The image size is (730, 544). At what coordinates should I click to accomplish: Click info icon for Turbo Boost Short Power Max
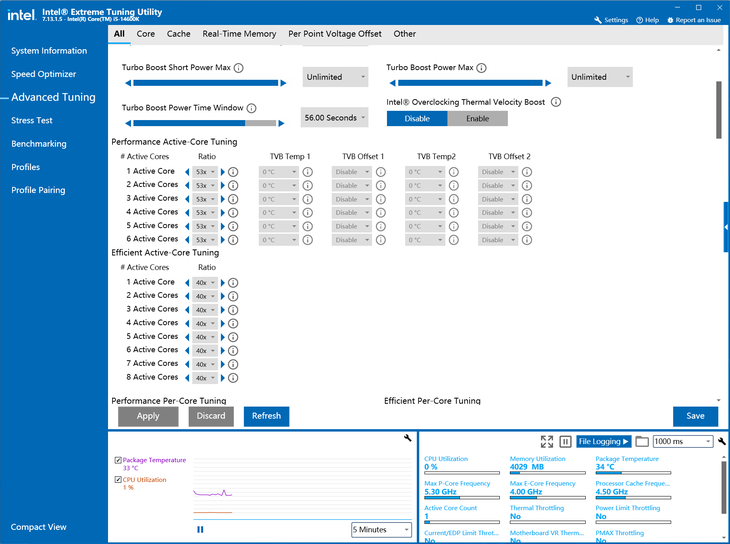(x=239, y=68)
